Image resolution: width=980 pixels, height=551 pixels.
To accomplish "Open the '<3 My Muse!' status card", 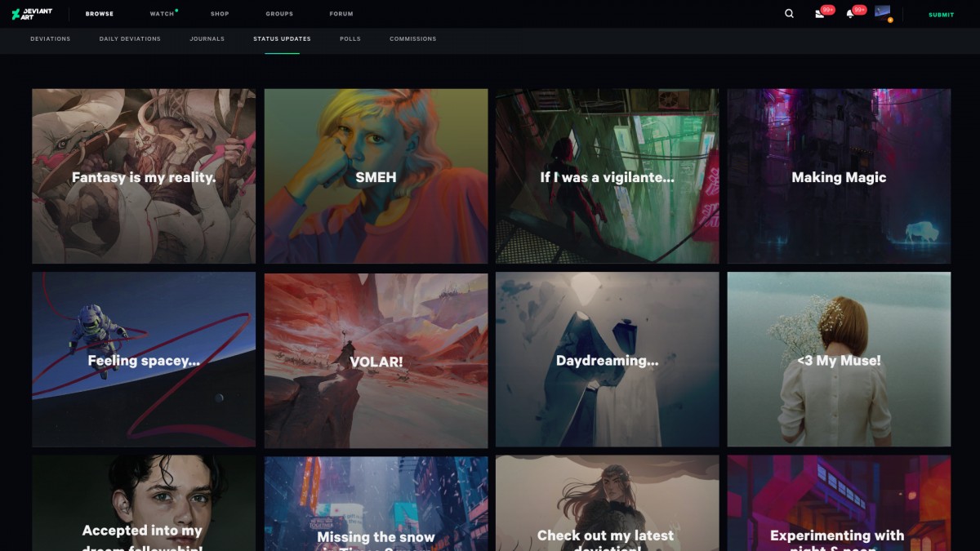I will [x=839, y=359].
